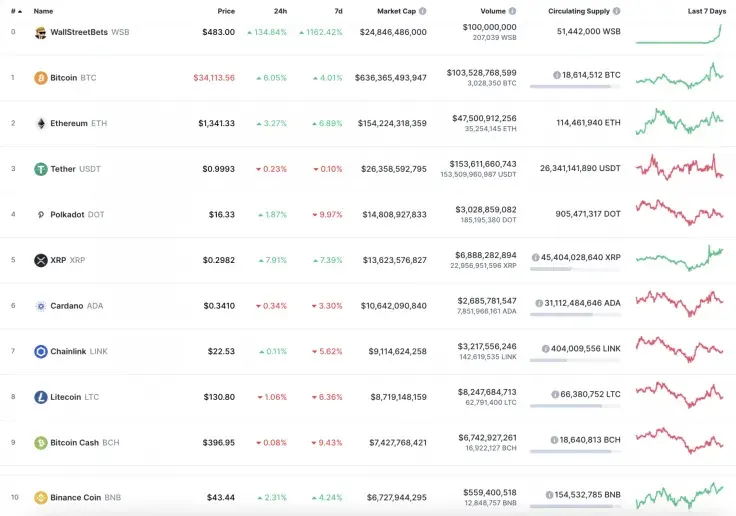Open Ethereum's last 7 days sparkline chart
The height and width of the screenshot is (516, 736).
point(679,123)
